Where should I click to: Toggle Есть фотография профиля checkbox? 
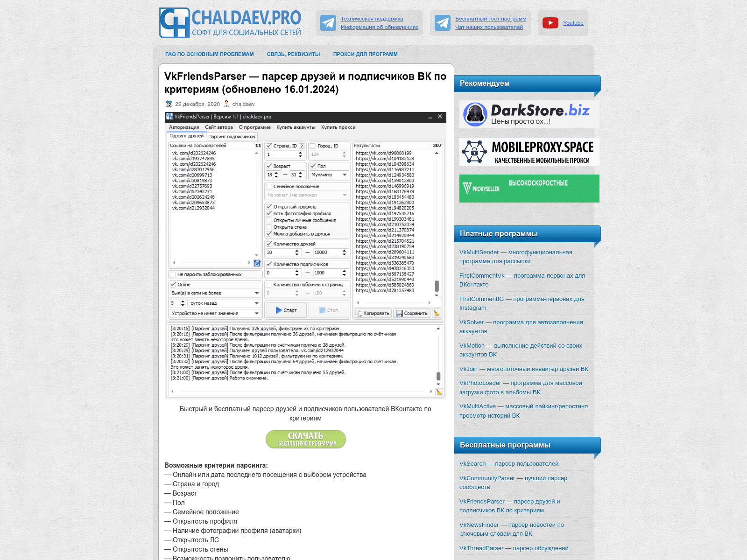click(x=269, y=213)
